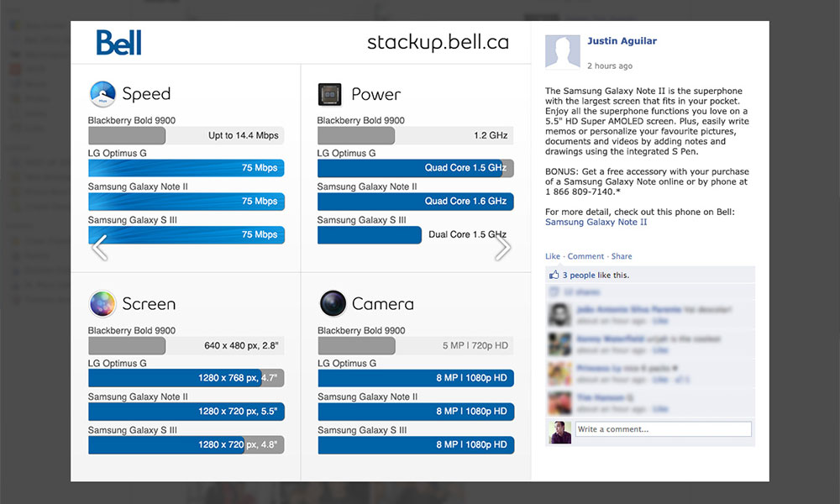Screen dimensions: 840x504
Task: Click the Like link under the post
Action: (x=553, y=256)
